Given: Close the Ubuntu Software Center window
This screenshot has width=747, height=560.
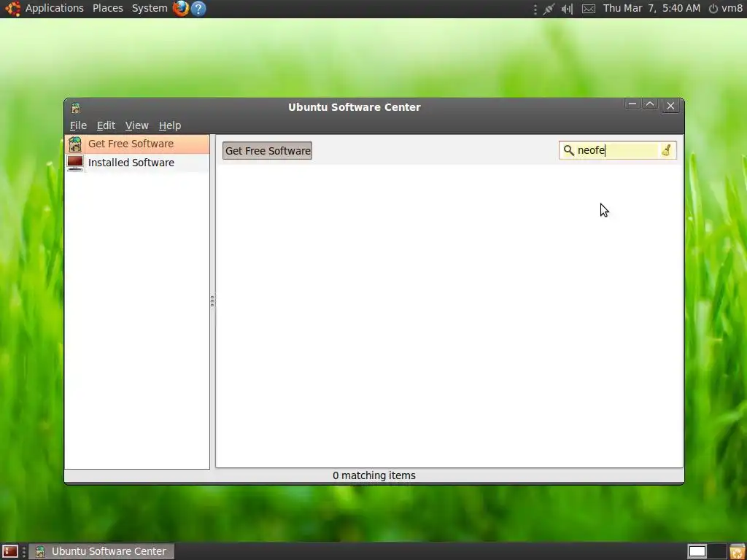Looking at the screenshot, I should 670,106.
